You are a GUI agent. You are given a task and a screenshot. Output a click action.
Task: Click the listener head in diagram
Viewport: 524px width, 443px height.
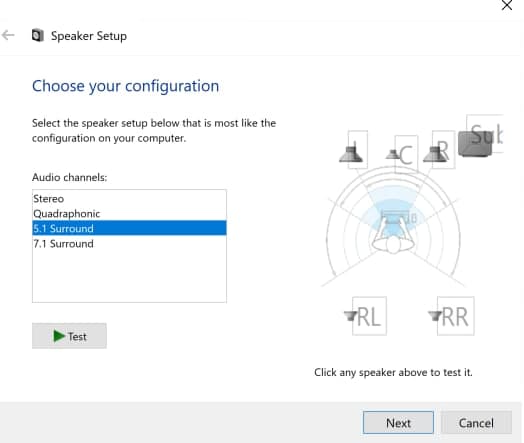click(393, 245)
